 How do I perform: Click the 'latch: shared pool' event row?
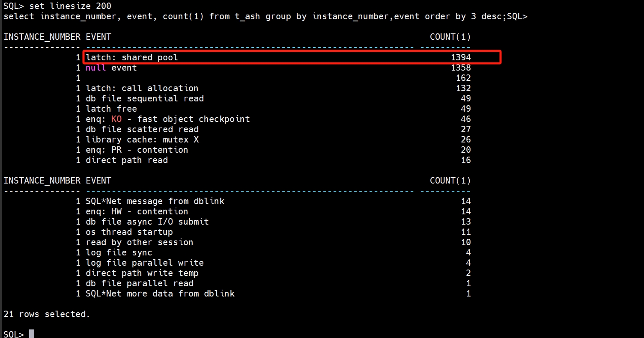(291, 57)
